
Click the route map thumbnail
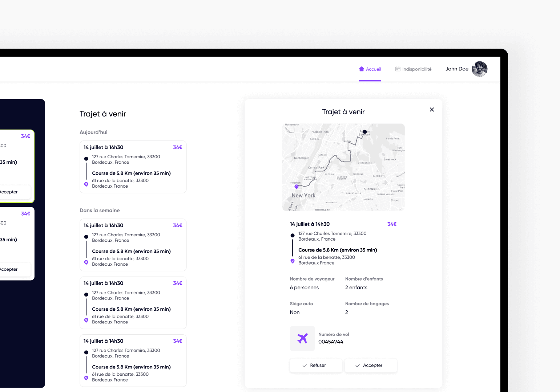pos(343,167)
